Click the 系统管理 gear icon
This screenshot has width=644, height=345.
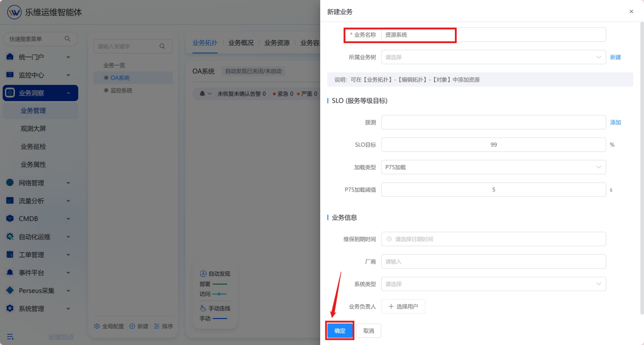(10, 308)
